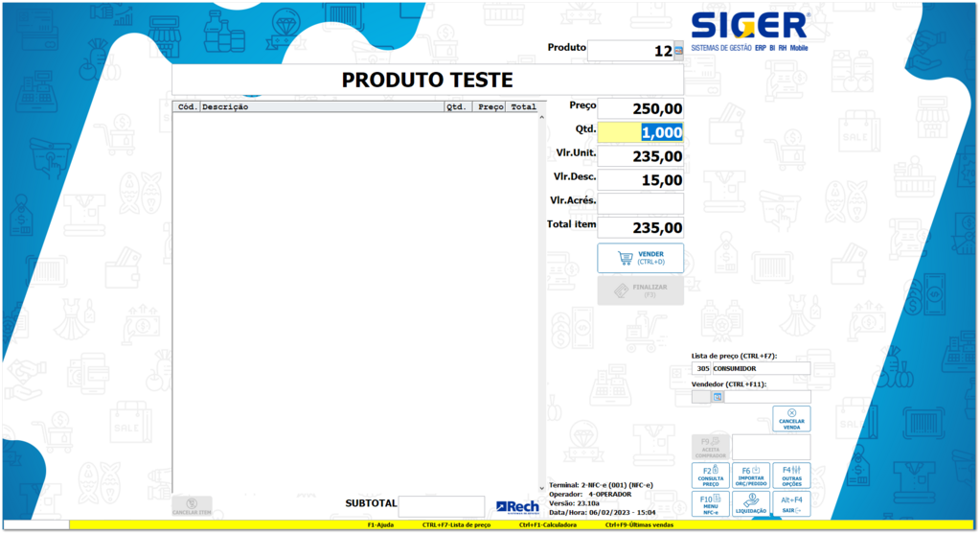
Task: Click Ctrl+F1-Calculadora in status bar
Action: tap(548, 524)
